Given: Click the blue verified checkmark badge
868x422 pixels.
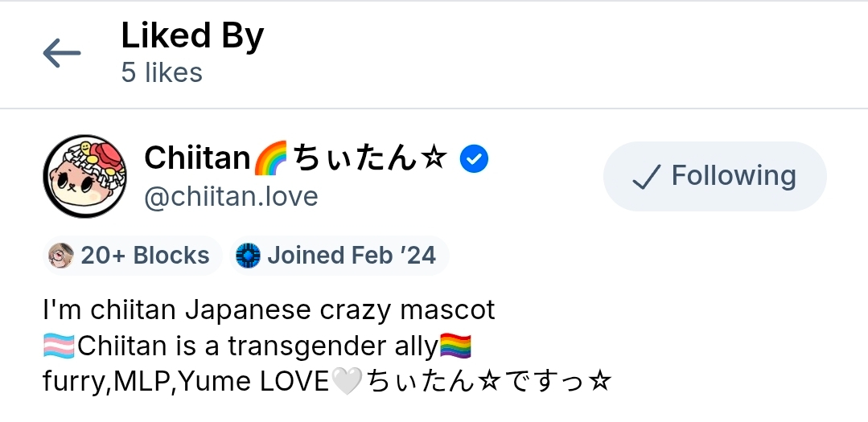Looking at the screenshot, I should (x=474, y=159).
